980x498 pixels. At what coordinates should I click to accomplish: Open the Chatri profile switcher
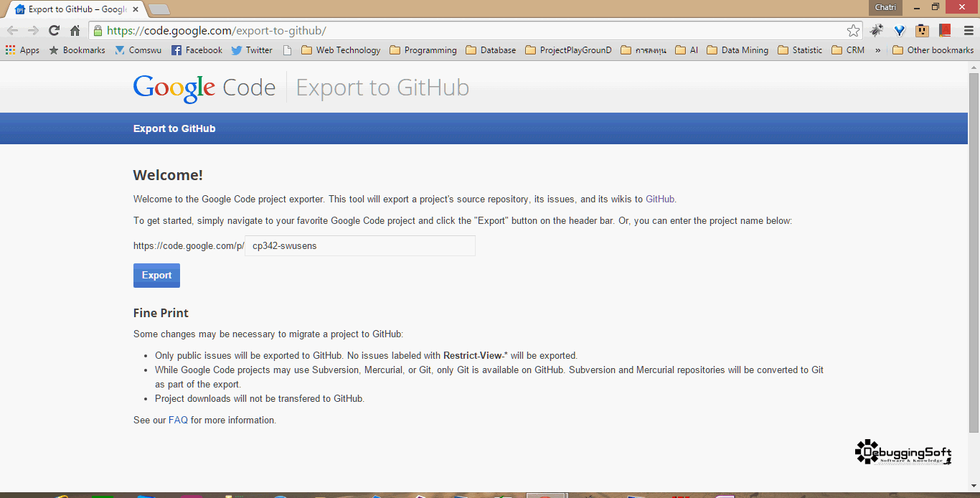(x=886, y=7)
